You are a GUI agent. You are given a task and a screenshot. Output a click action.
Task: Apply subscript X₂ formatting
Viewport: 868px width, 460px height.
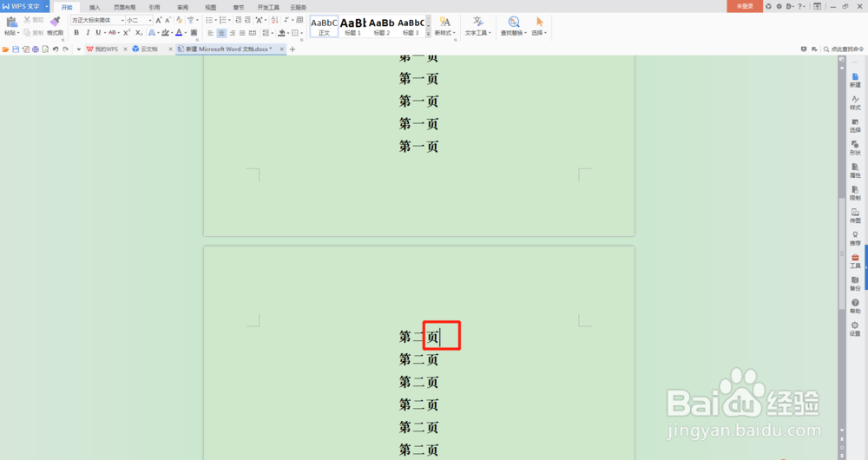coord(139,33)
